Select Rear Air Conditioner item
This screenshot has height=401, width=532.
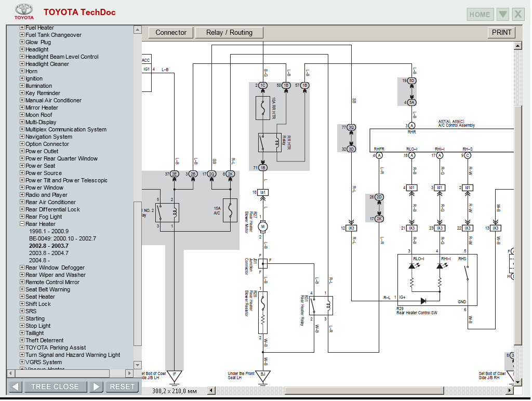(x=50, y=202)
